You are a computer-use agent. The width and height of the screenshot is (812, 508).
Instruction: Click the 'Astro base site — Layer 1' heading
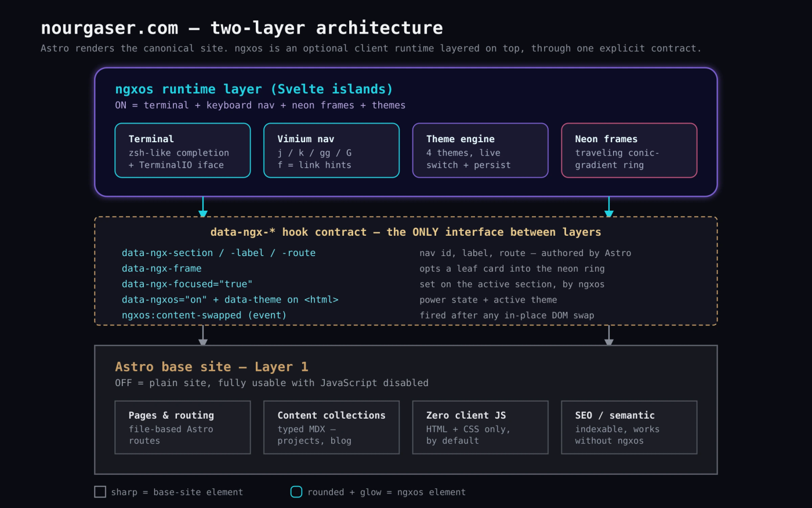point(212,366)
